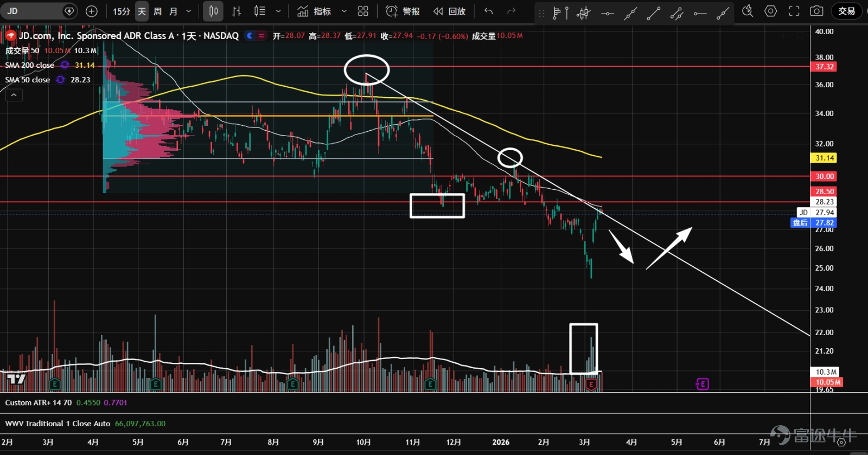Select the bar chart style icon
This screenshot has width=868, height=455.
[x=237, y=11]
